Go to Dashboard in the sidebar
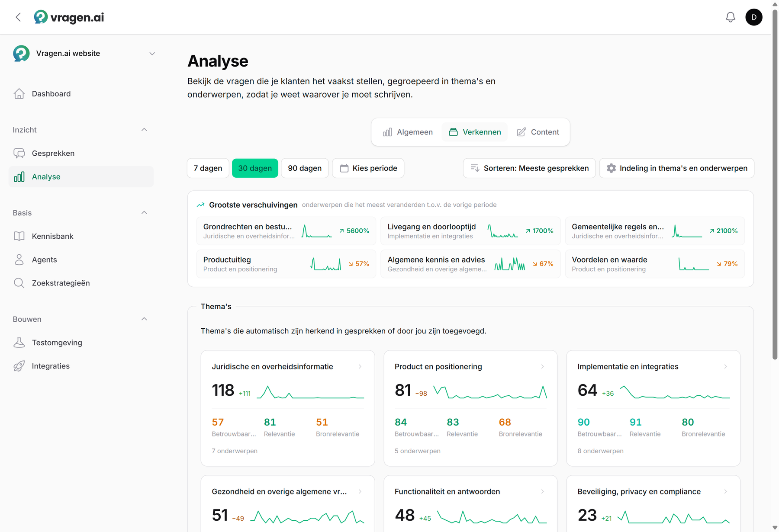Image resolution: width=779 pixels, height=532 pixels. pos(81,94)
